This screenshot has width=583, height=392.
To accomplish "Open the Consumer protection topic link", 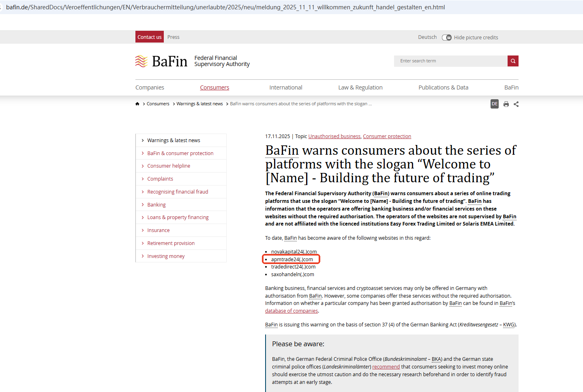I will coord(387,136).
